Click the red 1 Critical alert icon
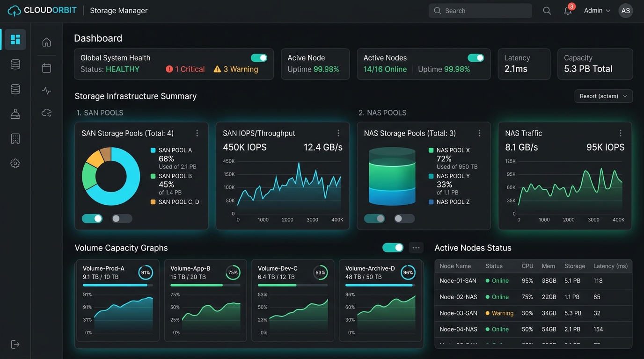 169,69
